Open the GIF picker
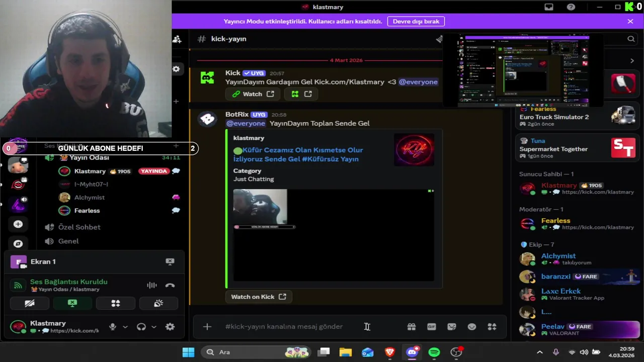This screenshot has width=644, height=362. (431, 327)
